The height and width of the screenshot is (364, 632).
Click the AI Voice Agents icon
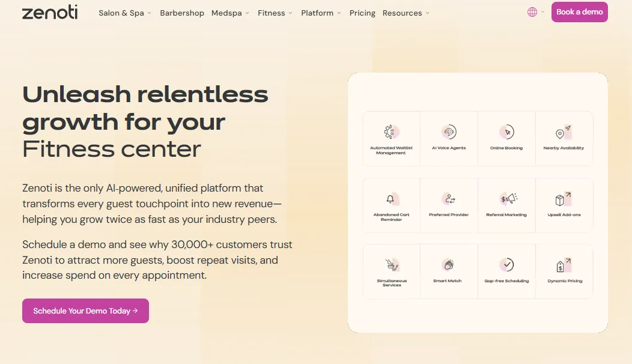coord(449,133)
